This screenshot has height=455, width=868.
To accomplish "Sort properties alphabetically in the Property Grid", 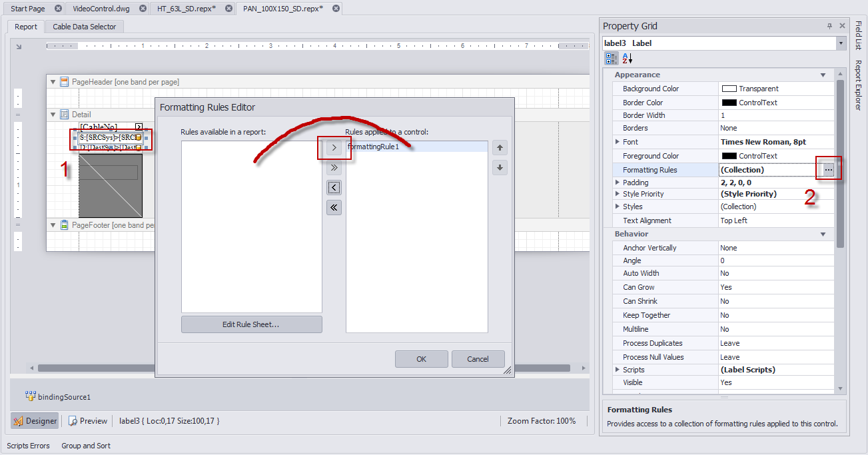I will tap(628, 59).
